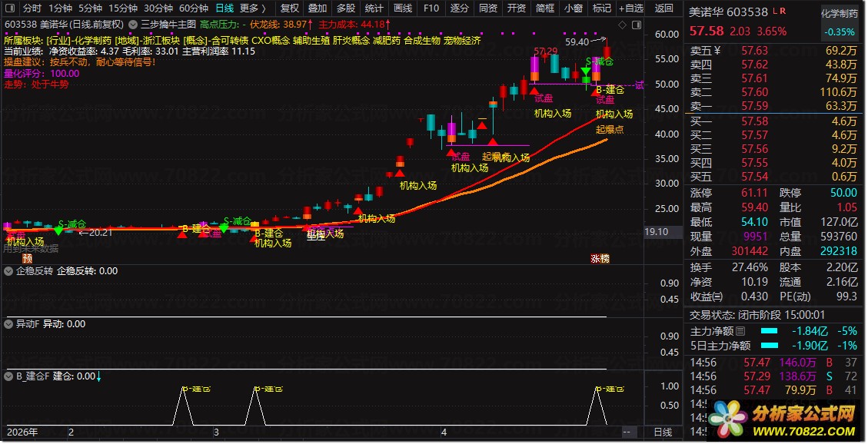Toggle 复权 price adjustment
Screen dimensions: 868x444
[290, 8]
